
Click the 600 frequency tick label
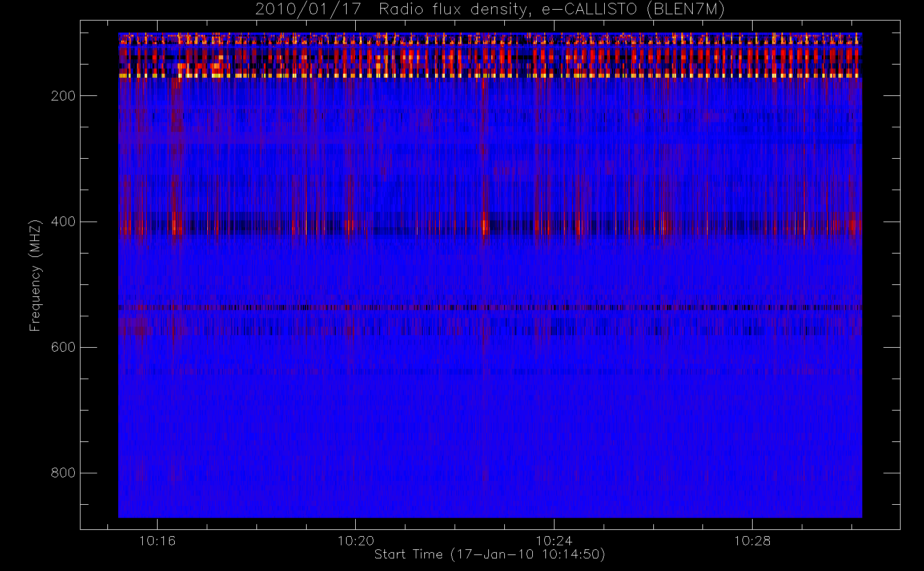(x=63, y=347)
